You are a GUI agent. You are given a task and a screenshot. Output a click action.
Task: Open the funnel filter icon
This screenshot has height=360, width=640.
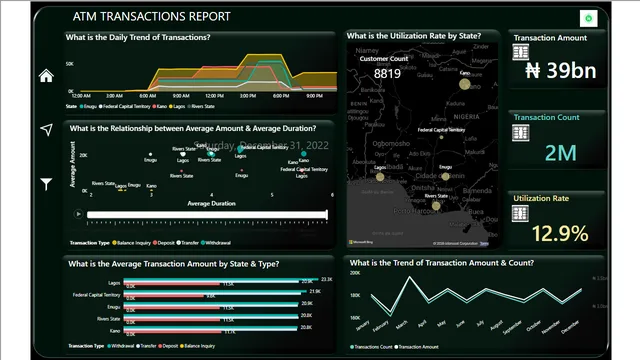(x=46, y=184)
